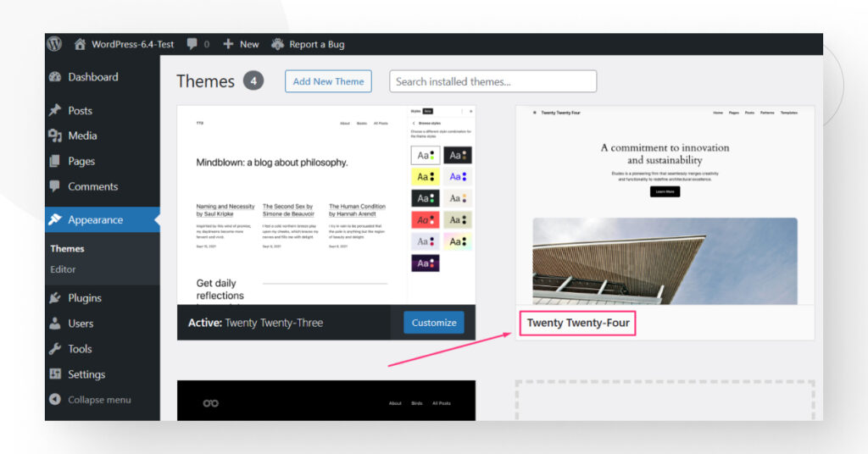Click the Add New Theme button
The width and height of the screenshot is (868, 454).
click(328, 81)
